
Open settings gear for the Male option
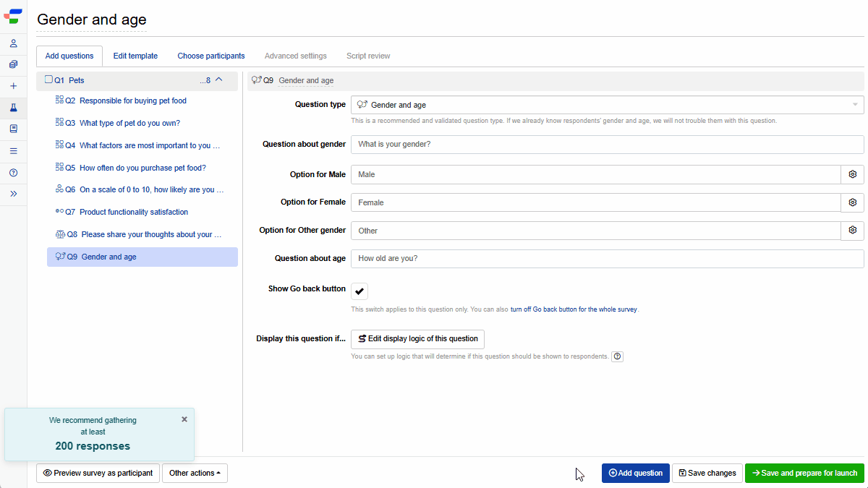pyautogui.click(x=852, y=174)
